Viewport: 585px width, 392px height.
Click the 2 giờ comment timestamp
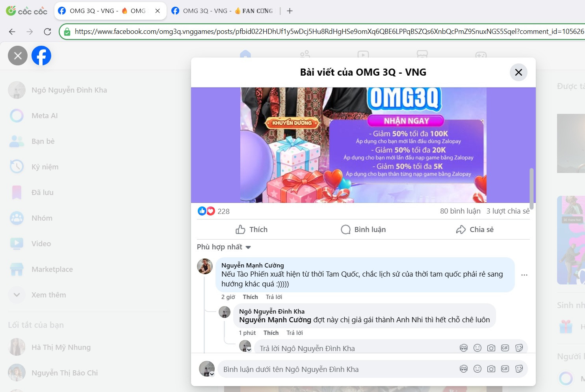(x=228, y=297)
